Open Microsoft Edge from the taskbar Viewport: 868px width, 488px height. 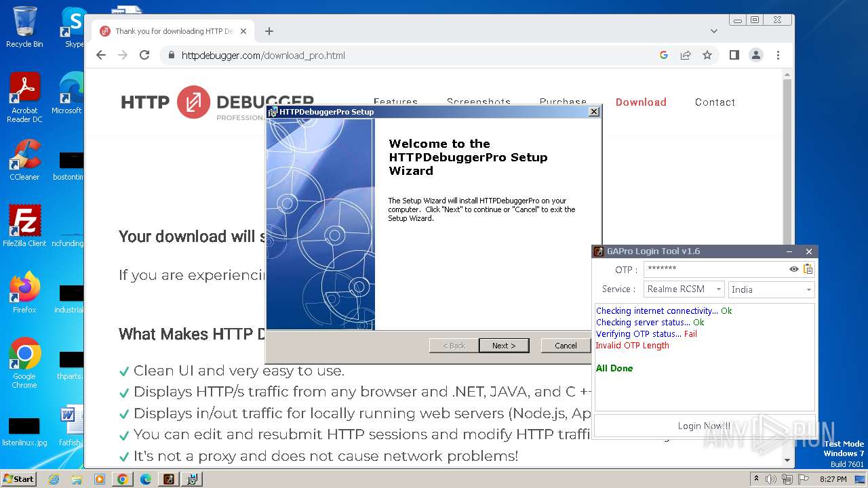pos(145,479)
